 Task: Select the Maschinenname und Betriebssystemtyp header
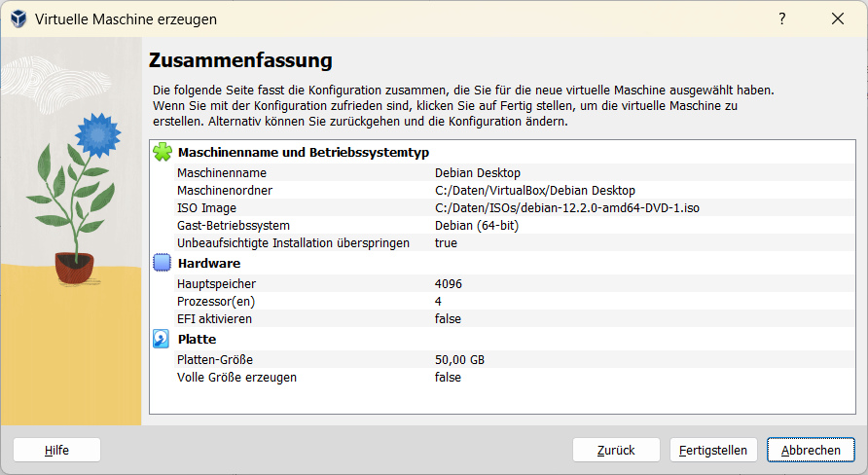pos(303,153)
